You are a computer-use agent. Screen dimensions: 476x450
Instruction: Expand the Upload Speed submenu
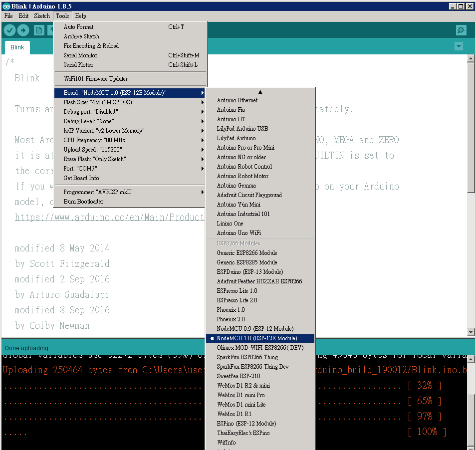tap(130, 149)
